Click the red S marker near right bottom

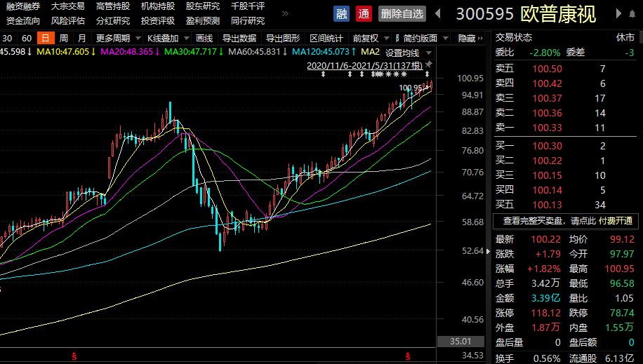click(408, 356)
